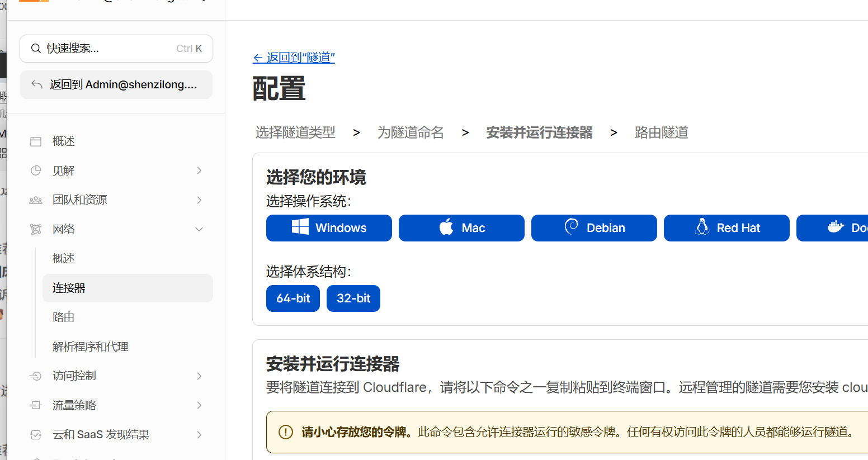This screenshot has width=868, height=460.
Task: Click the 云和 SaaS 发现结果 icon
Action: tap(36, 435)
